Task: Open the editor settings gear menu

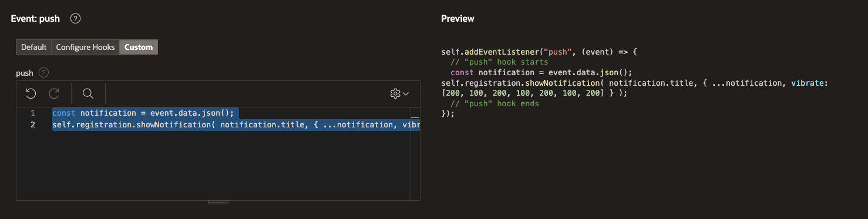Action: (x=400, y=93)
